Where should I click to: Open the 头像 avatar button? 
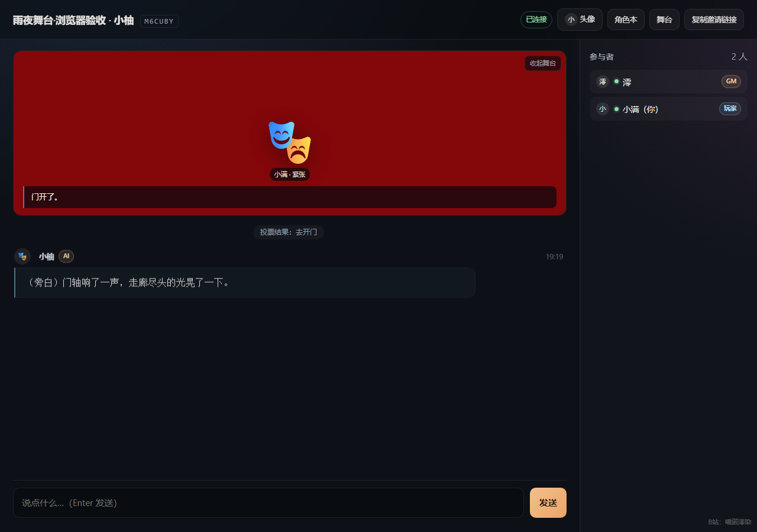580,20
